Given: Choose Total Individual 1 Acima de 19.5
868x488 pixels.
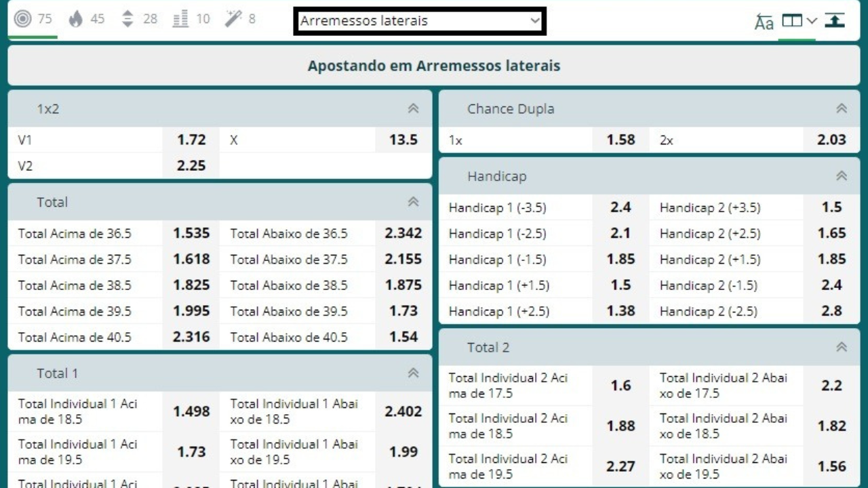Looking at the screenshot, I should click(x=191, y=451).
